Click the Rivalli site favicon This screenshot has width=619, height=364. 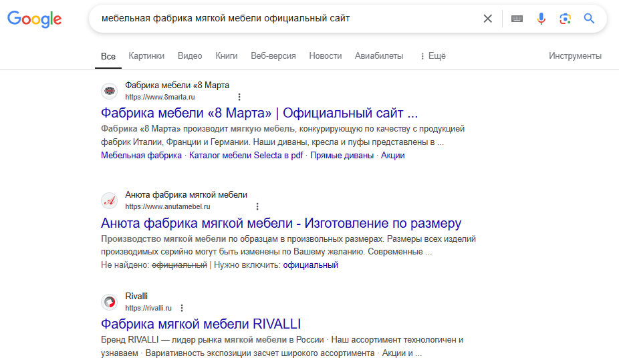coord(110,302)
